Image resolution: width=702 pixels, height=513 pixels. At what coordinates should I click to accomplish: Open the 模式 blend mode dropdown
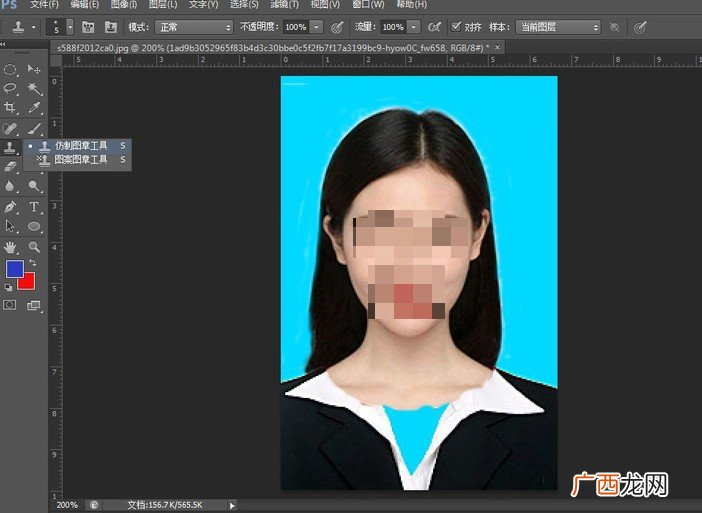pyautogui.click(x=194, y=27)
